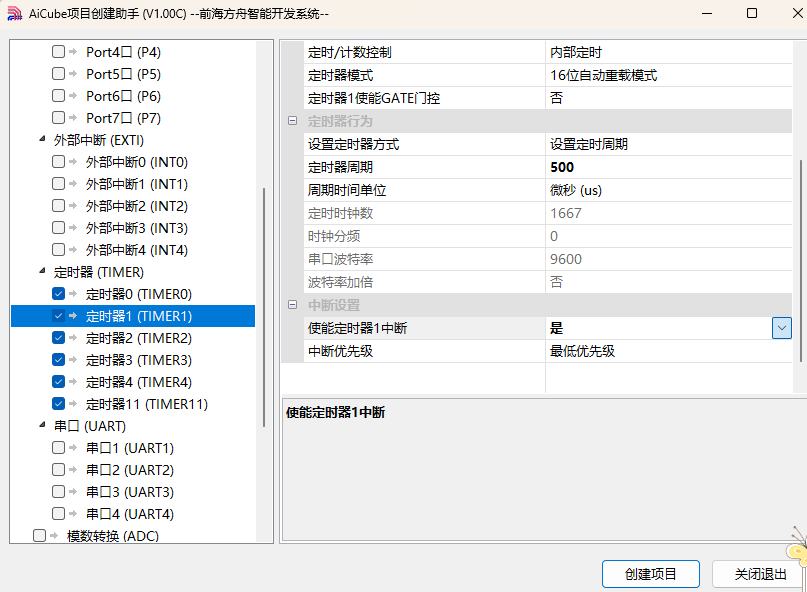The height and width of the screenshot is (592, 807).
Task: Select 定时器3 (TIMER3) tree row label
Action: click(x=138, y=360)
